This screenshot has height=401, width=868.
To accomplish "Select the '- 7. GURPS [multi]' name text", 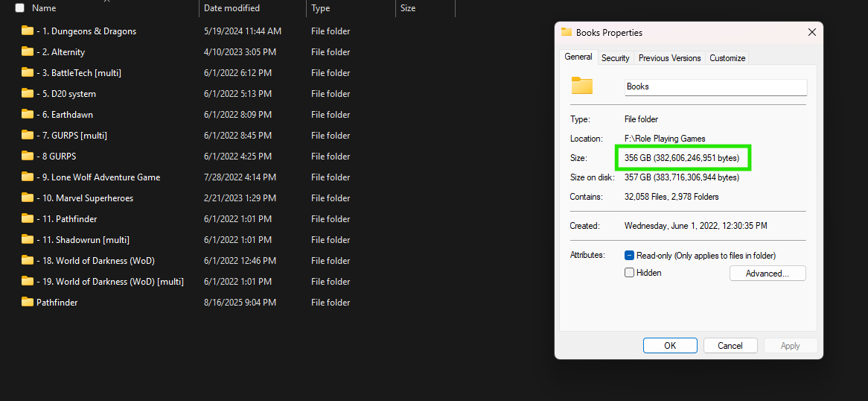I will coord(72,136).
